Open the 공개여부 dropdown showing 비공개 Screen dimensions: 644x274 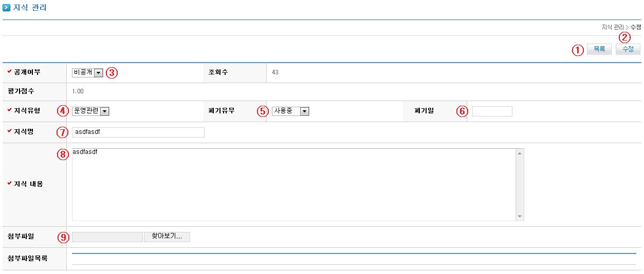pos(87,72)
